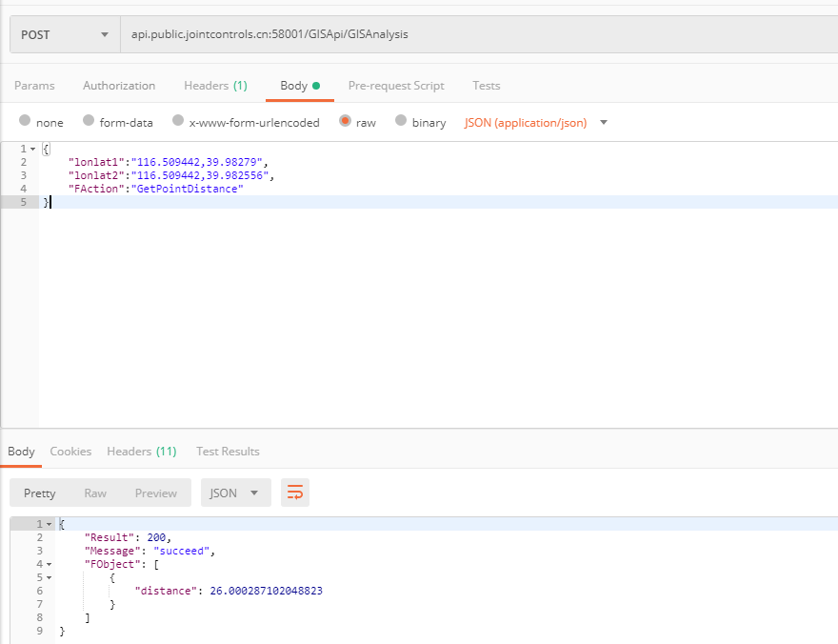Collapse object fold arrow at line 5
This screenshot has height=644, width=838.
50,577
